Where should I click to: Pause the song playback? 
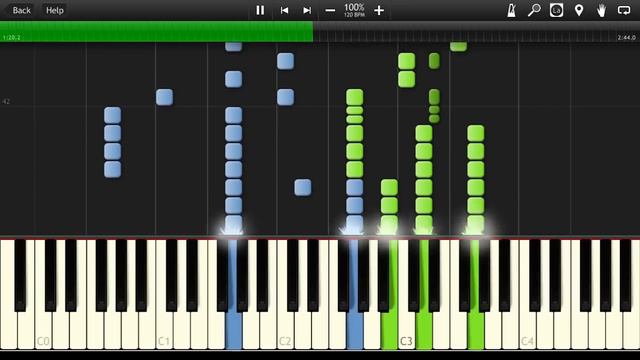(260, 10)
